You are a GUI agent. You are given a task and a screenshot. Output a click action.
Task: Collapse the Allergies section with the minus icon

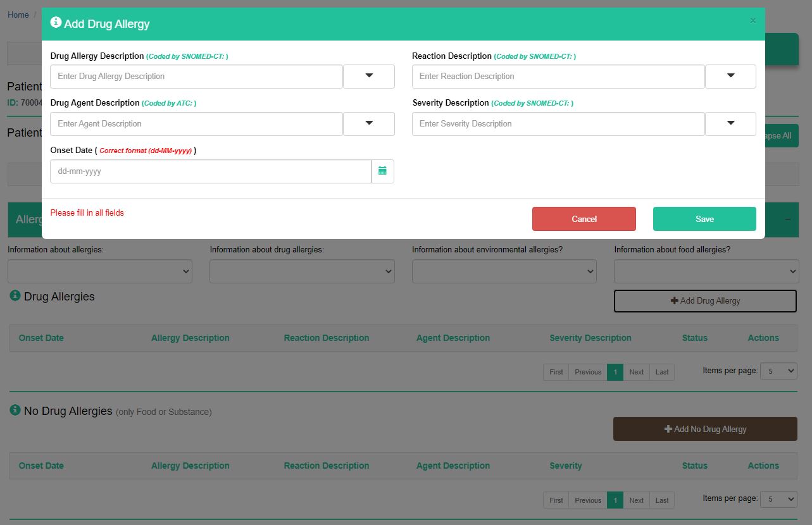pyautogui.click(x=787, y=219)
